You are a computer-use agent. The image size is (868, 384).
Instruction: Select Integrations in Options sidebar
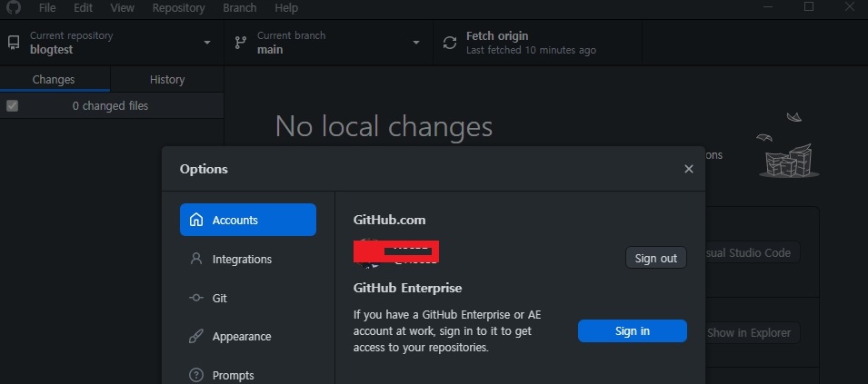coord(248,259)
